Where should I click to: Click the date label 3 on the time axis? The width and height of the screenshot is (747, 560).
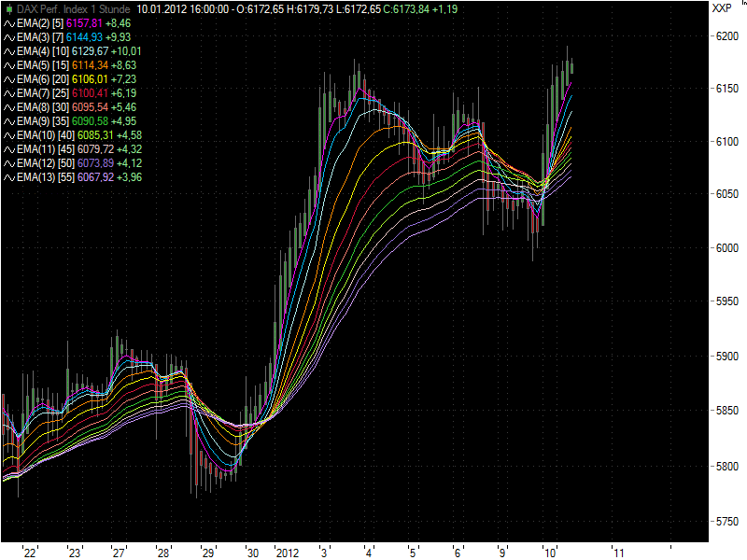[x=324, y=553]
